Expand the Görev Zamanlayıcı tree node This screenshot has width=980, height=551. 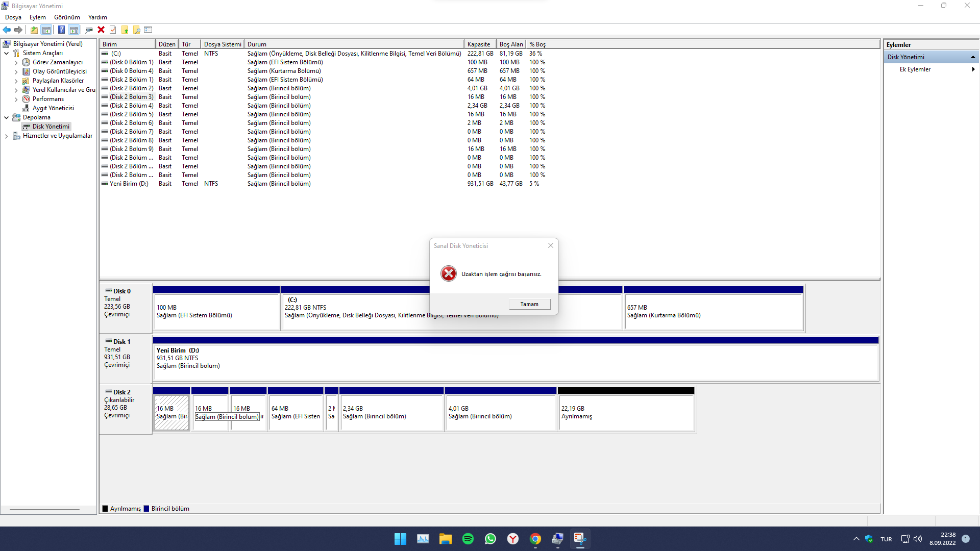tap(16, 63)
